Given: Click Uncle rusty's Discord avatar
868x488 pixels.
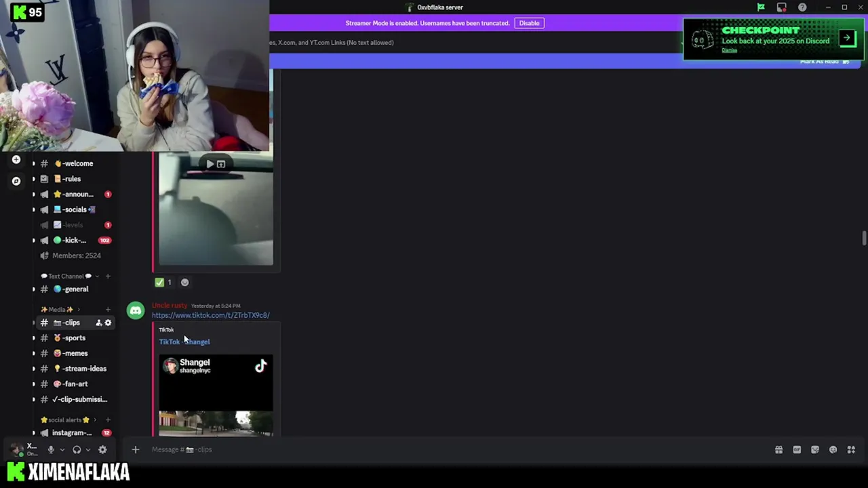Looking at the screenshot, I should point(136,311).
